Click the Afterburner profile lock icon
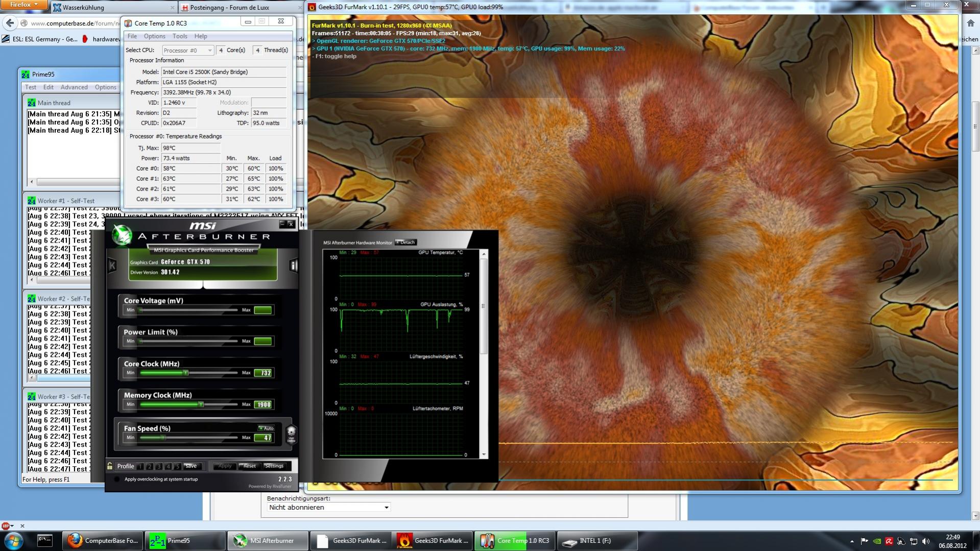This screenshot has width=980, height=551. pos(110,466)
